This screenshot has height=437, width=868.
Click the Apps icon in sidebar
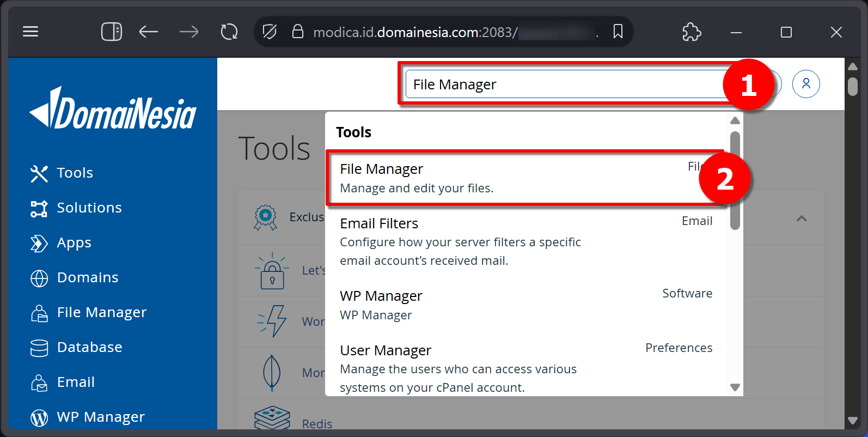point(39,243)
